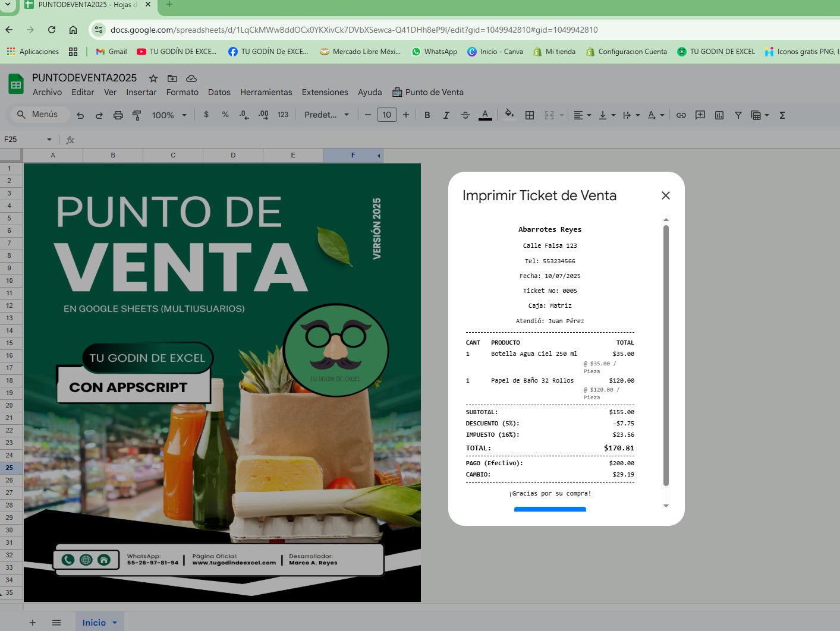Viewport: 840px width, 631px height.
Task: Go to the browser home page
Action: pyautogui.click(x=73, y=30)
